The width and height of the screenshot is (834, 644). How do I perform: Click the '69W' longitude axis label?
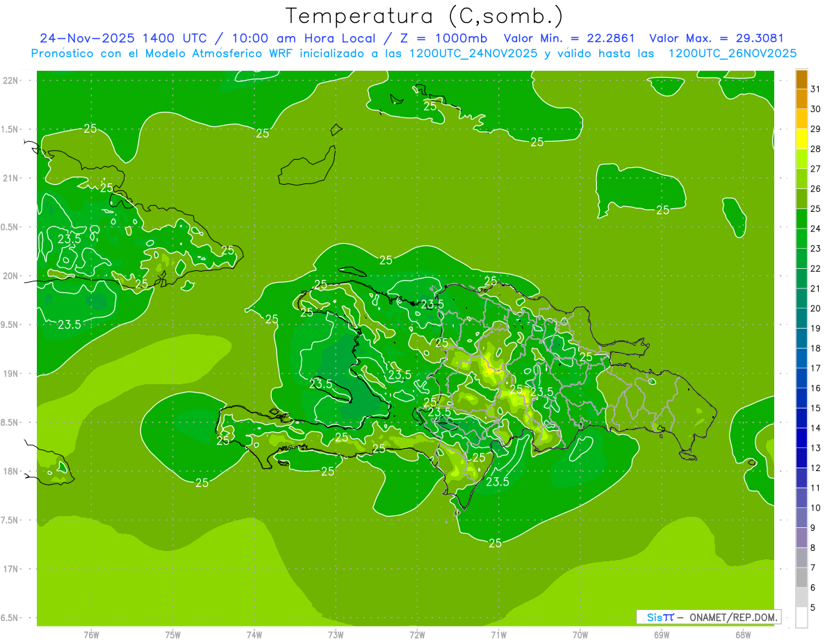pyautogui.click(x=662, y=634)
